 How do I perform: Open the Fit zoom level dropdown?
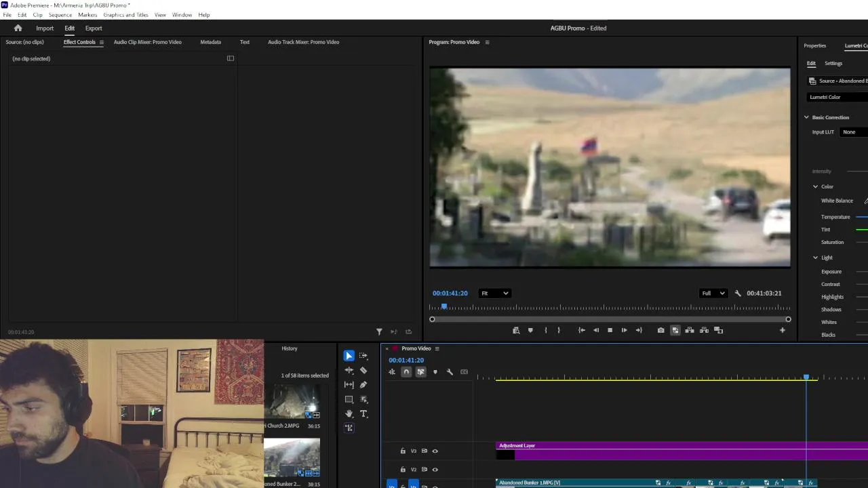coord(494,293)
